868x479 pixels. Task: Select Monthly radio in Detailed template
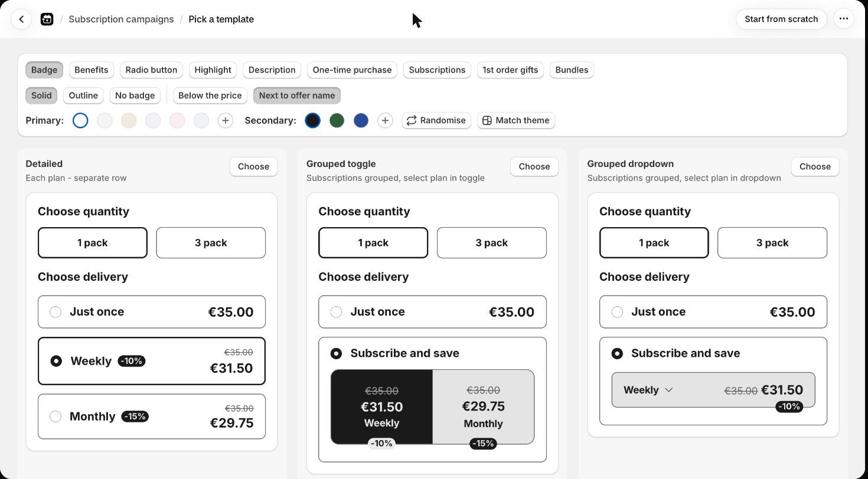tap(56, 416)
